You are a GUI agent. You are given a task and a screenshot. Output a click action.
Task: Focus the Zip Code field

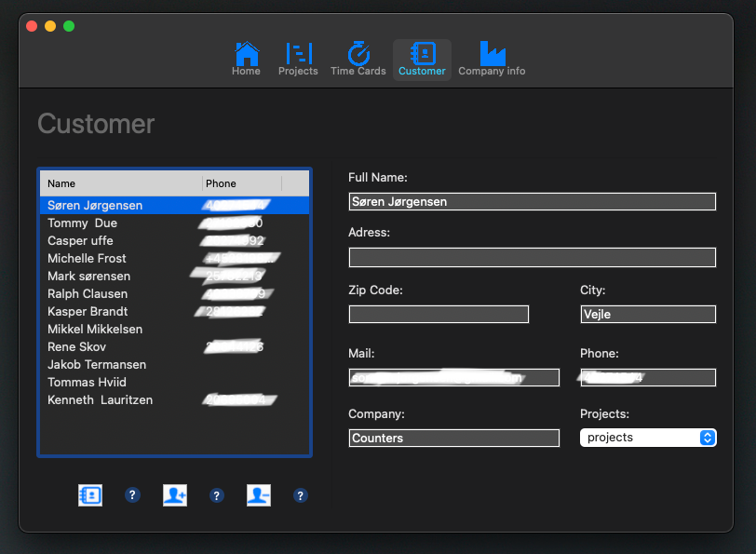439,315
